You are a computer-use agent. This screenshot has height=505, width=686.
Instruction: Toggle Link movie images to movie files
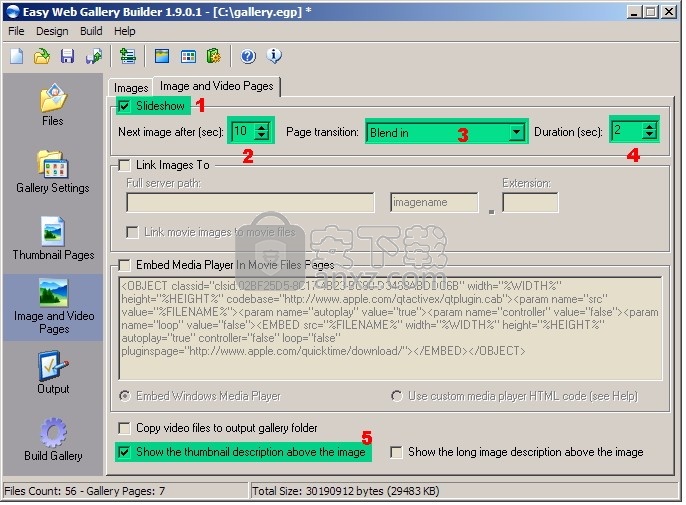click(132, 232)
